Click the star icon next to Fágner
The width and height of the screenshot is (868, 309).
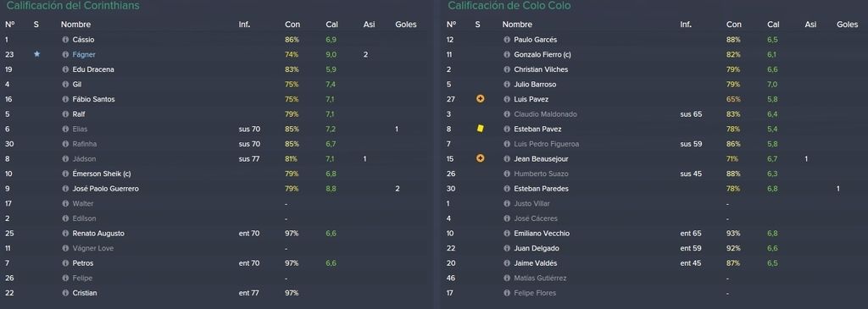[36, 54]
